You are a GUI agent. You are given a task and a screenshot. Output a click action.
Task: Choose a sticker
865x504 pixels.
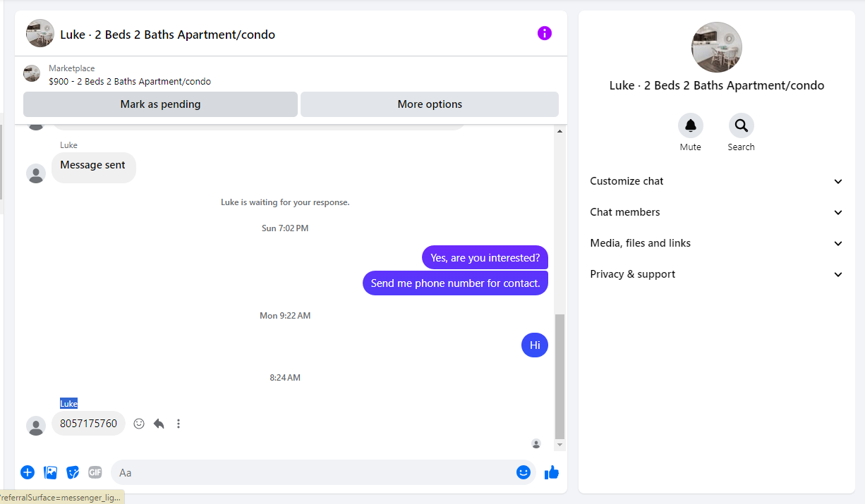click(x=73, y=472)
